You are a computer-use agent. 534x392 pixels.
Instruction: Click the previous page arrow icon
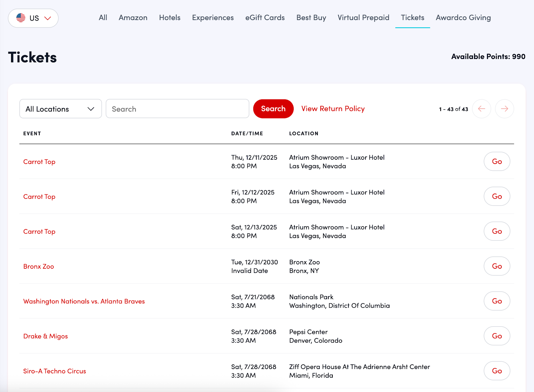tap(481, 109)
